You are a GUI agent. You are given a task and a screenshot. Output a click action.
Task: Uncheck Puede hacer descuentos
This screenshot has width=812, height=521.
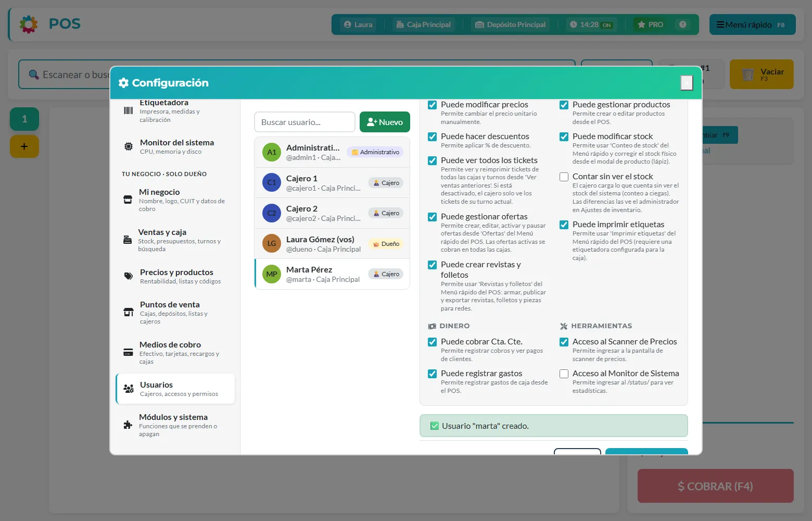tap(432, 137)
